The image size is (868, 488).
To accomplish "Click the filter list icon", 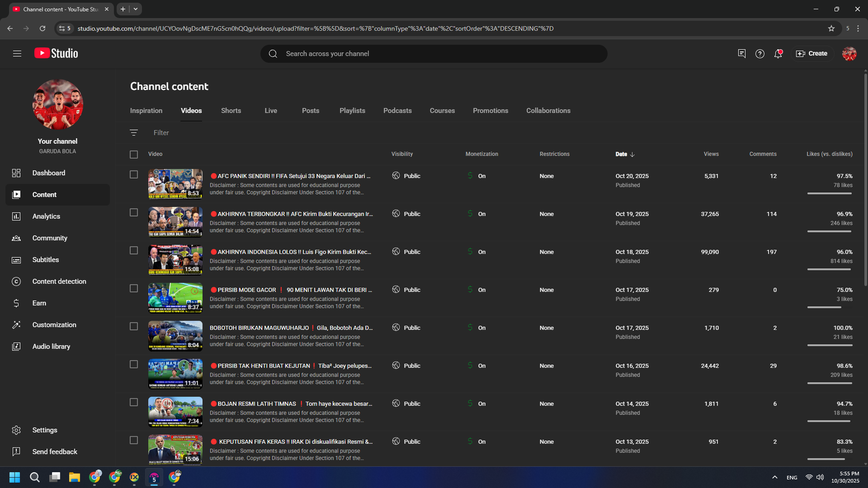I will (134, 133).
